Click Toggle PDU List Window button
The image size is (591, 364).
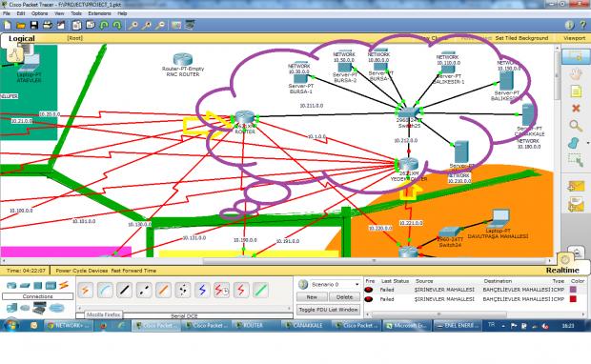[x=328, y=310]
